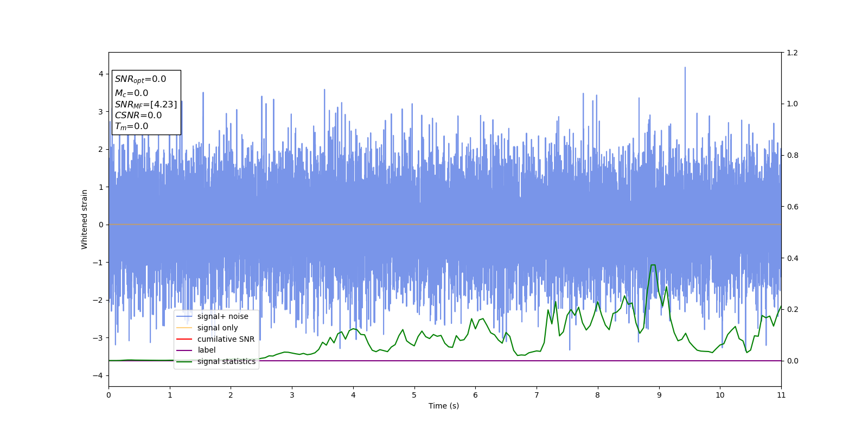Click the 'Whitened strain' y-axis label

click(85, 219)
